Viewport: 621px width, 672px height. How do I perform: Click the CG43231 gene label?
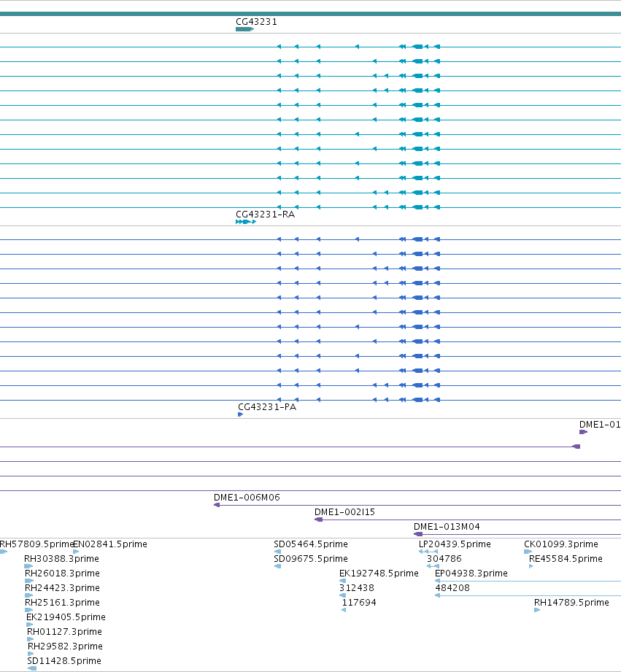click(256, 22)
